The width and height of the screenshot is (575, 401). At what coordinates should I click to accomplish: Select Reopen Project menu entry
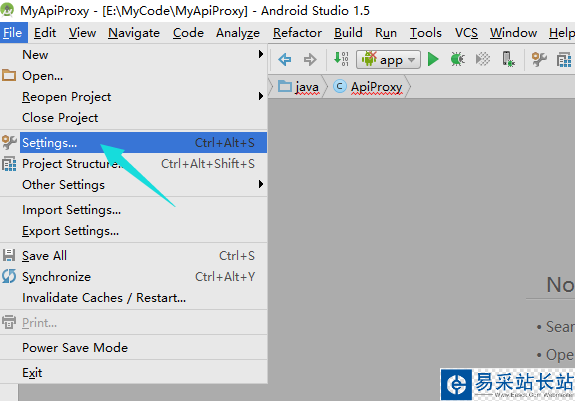pos(133,96)
